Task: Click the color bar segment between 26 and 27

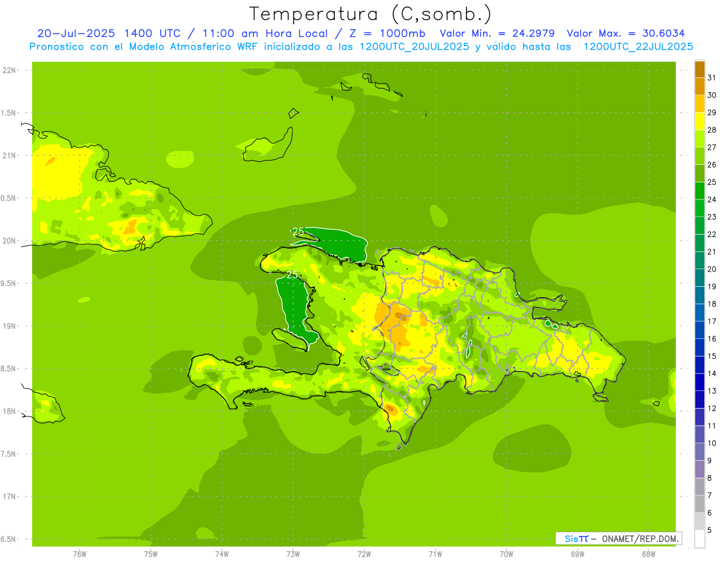Action: tap(699, 156)
